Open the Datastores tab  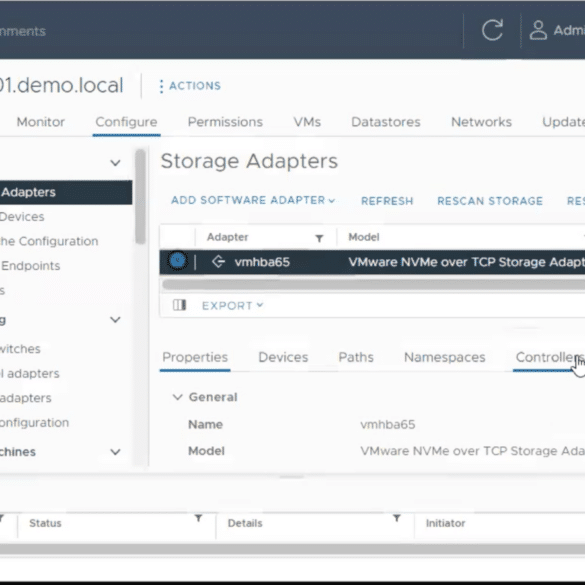[386, 122]
